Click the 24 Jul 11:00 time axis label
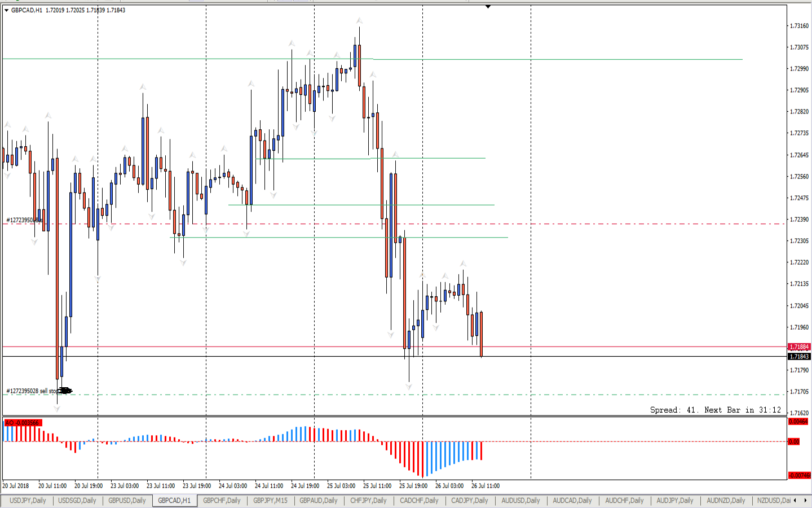The height and width of the screenshot is (508, 812). pos(269,486)
